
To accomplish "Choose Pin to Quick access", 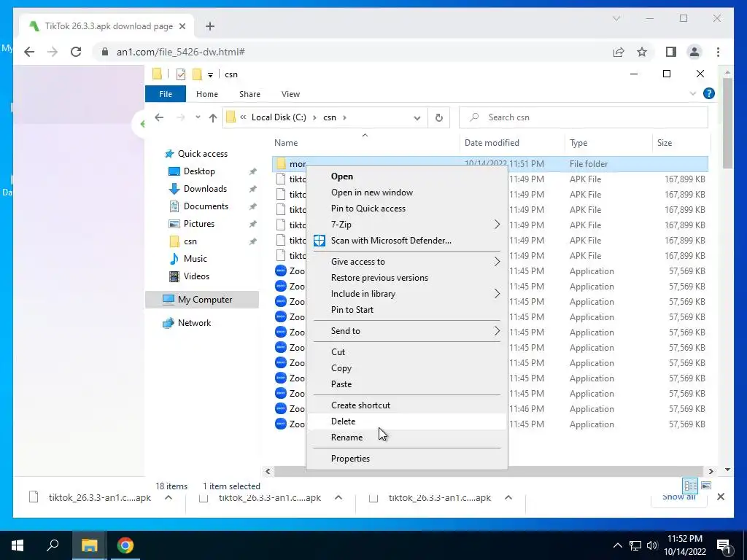I will tap(368, 208).
